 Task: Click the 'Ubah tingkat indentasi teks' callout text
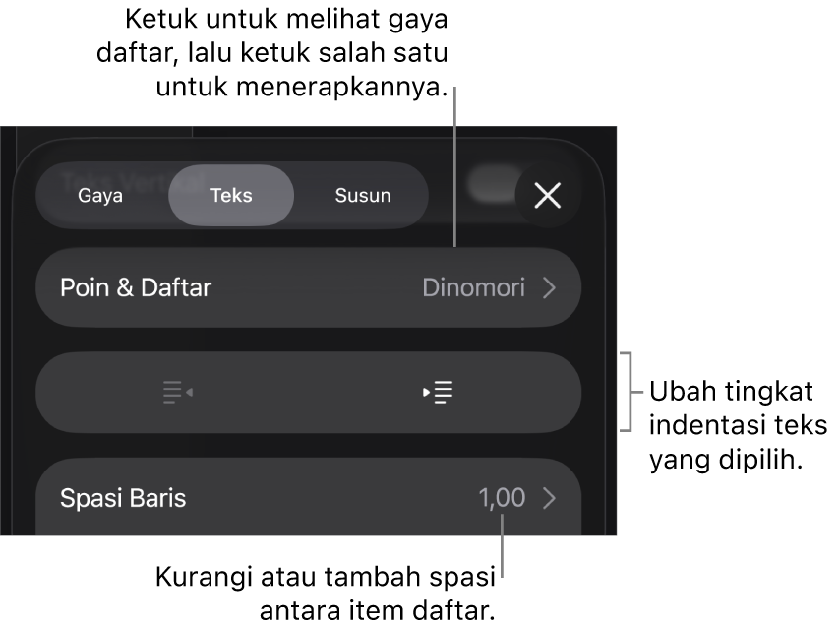[739, 425]
